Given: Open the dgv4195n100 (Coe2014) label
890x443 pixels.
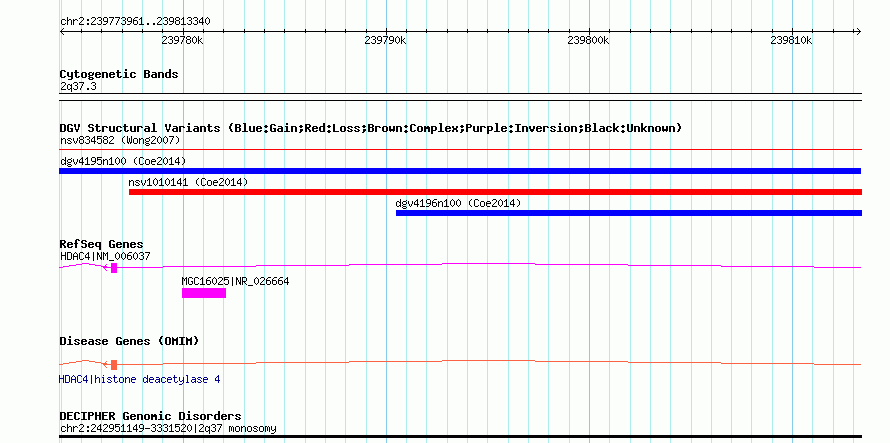Looking at the screenshot, I should click(123, 161).
